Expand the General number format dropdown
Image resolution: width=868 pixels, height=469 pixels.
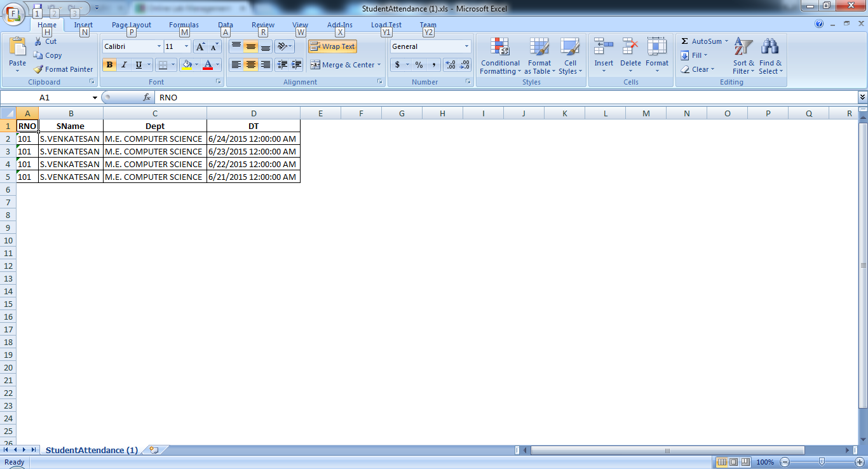pyautogui.click(x=466, y=46)
